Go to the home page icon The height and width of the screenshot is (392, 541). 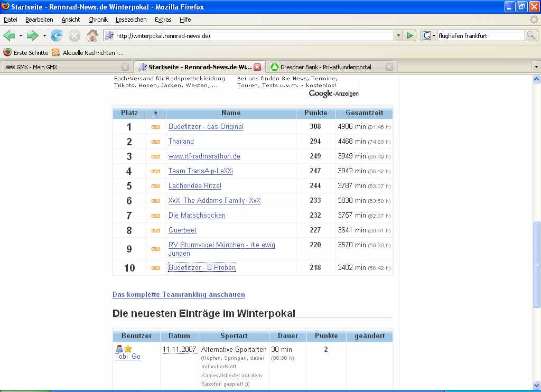92,35
